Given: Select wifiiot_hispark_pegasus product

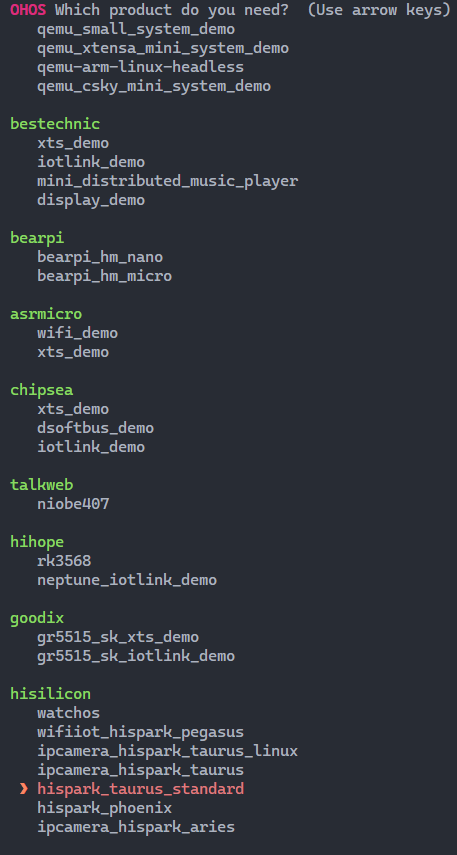Looking at the screenshot, I should point(140,732).
